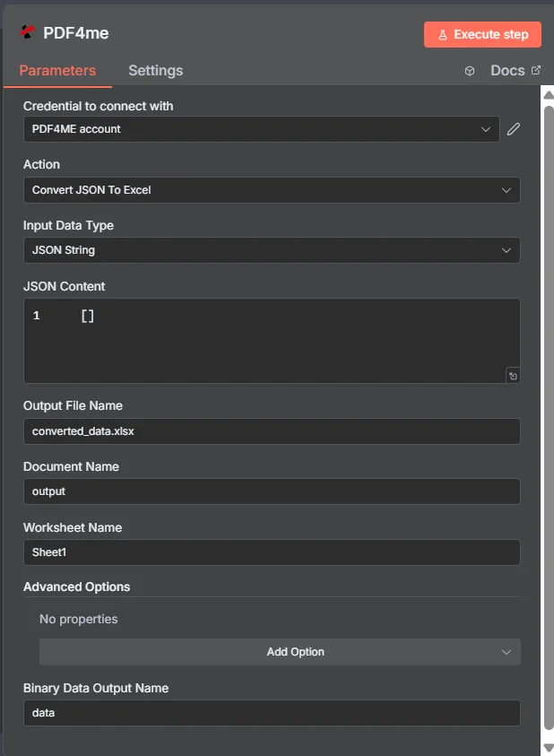Click the Document Name field containing output
This screenshot has width=554, height=756.
click(x=272, y=491)
